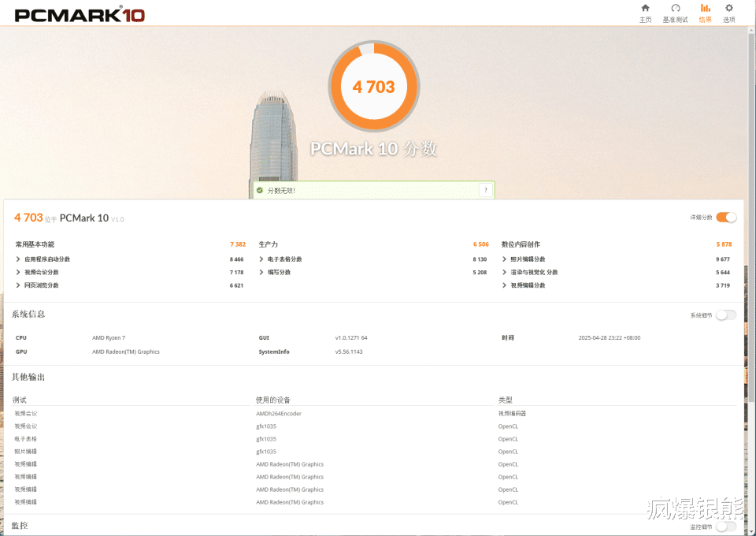Click the green check icon beside 分数无效
The width and height of the screenshot is (756, 536).
260,191
